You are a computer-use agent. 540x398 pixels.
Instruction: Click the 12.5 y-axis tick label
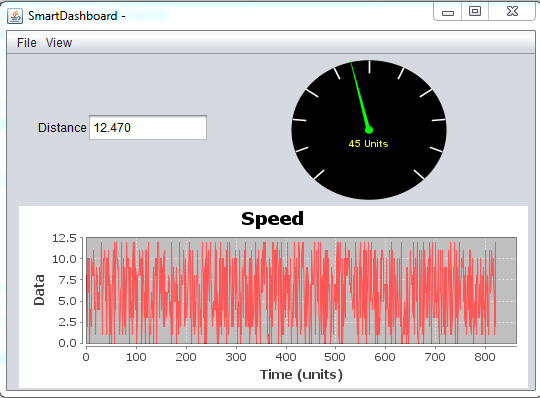pyautogui.click(x=64, y=238)
